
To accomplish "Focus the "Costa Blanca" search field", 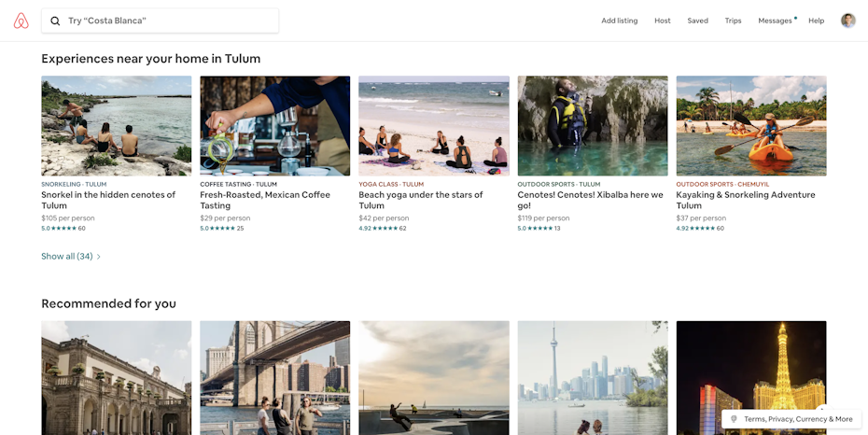I will tap(168, 21).
